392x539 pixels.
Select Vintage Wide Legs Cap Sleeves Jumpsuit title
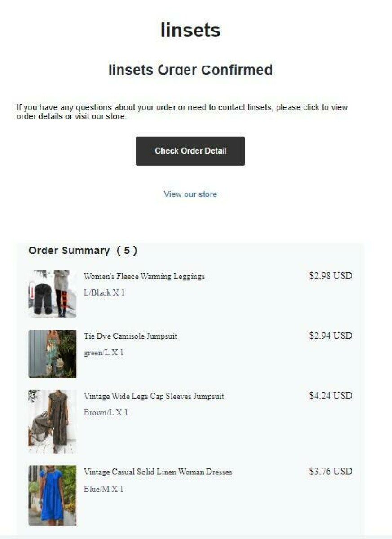[x=154, y=396]
